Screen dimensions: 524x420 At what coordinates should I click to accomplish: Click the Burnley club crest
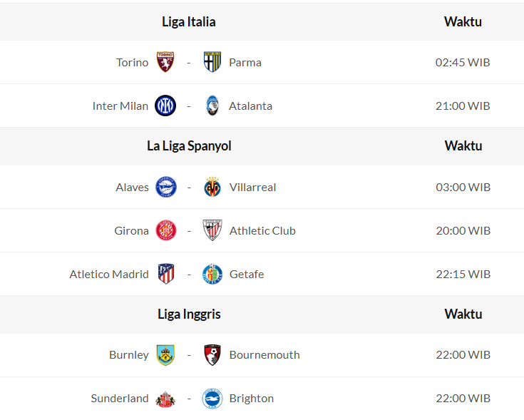click(x=165, y=354)
